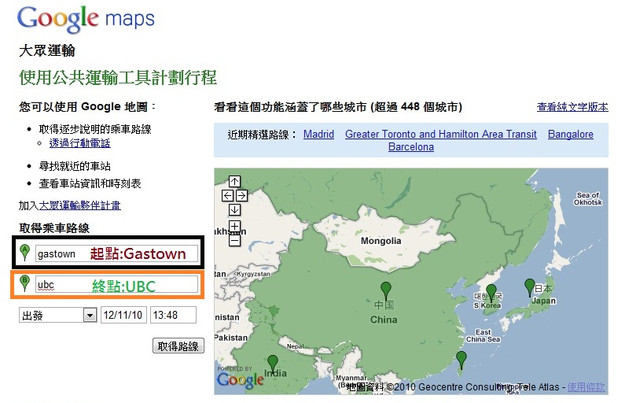
Task: Pan the map up with the arrow
Action: 234,181
